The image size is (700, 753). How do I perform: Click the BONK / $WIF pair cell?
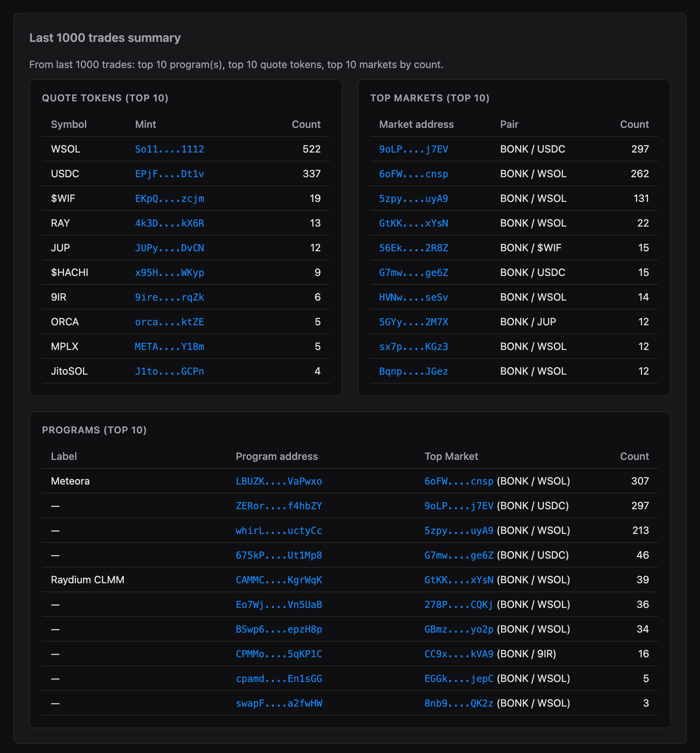tap(531, 248)
